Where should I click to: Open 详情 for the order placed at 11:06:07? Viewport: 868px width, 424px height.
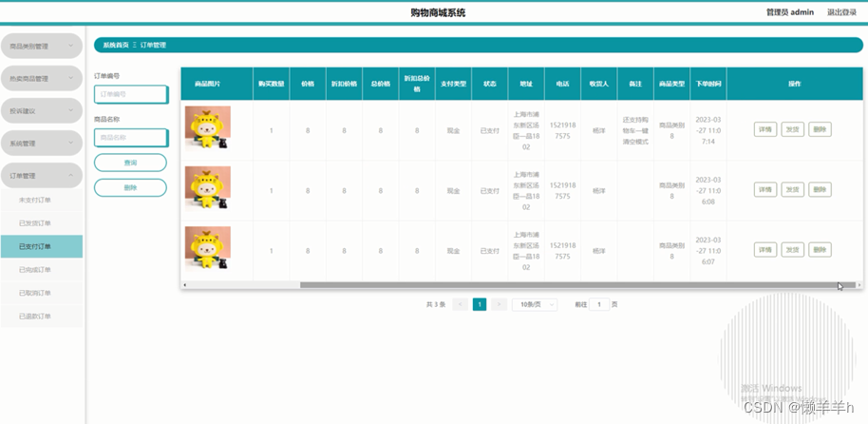click(x=765, y=249)
